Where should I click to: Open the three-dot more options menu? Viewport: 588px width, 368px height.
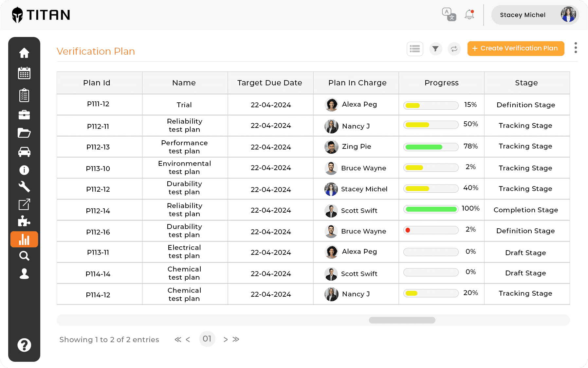(576, 48)
